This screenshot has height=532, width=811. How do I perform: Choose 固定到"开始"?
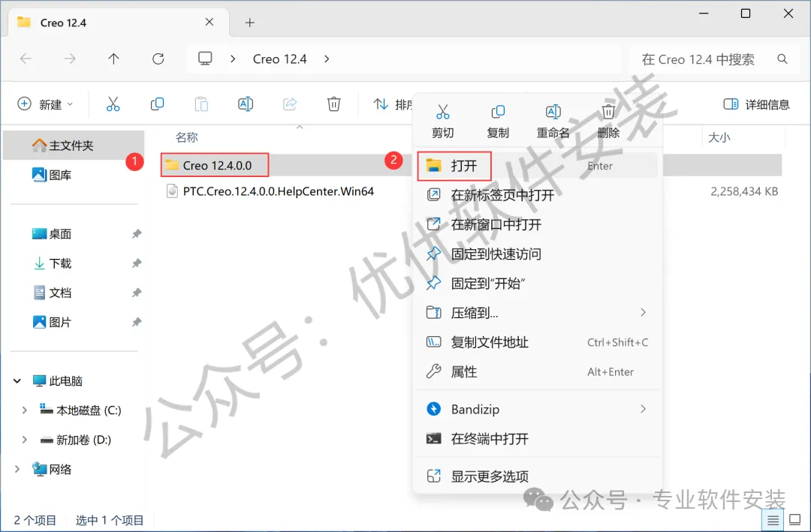click(x=538, y=284)
